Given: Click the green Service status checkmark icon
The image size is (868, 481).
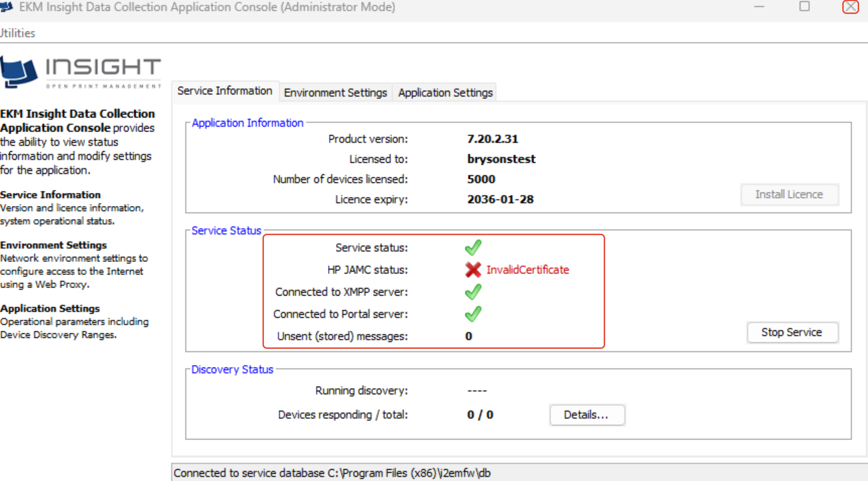Looking at the screenshot, I should point(473,248).
